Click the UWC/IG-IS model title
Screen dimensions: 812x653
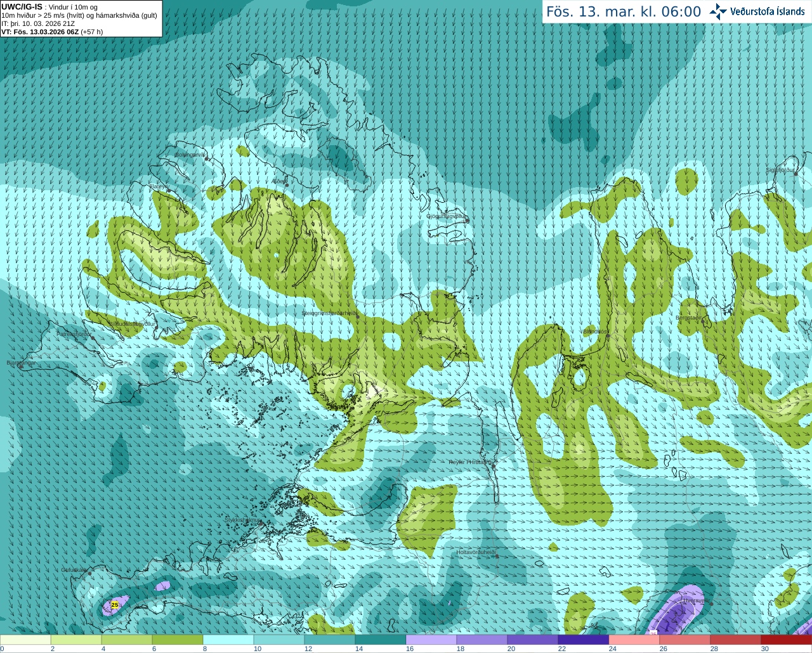coord(22,6)
